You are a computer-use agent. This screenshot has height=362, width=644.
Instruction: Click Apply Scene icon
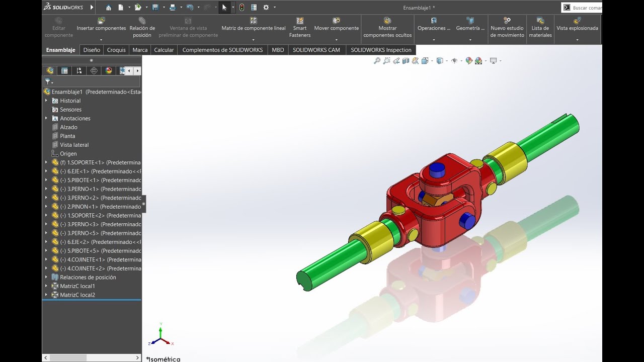click(x=478, y=61)
